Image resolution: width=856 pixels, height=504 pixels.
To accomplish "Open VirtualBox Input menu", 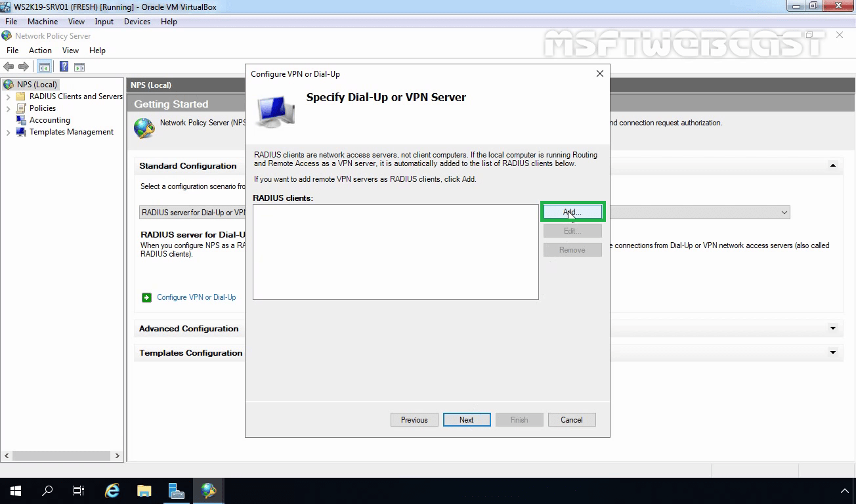I will click(x=104, y=22).
